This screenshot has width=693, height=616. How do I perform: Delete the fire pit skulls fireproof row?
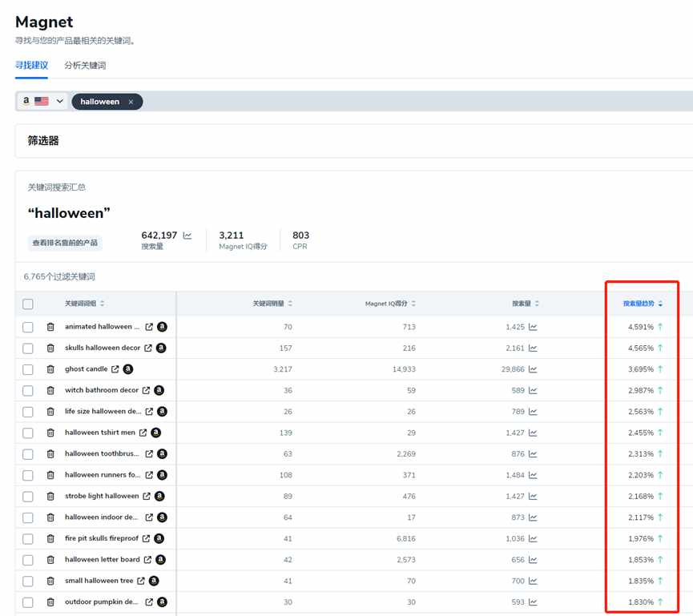point(50,538)
